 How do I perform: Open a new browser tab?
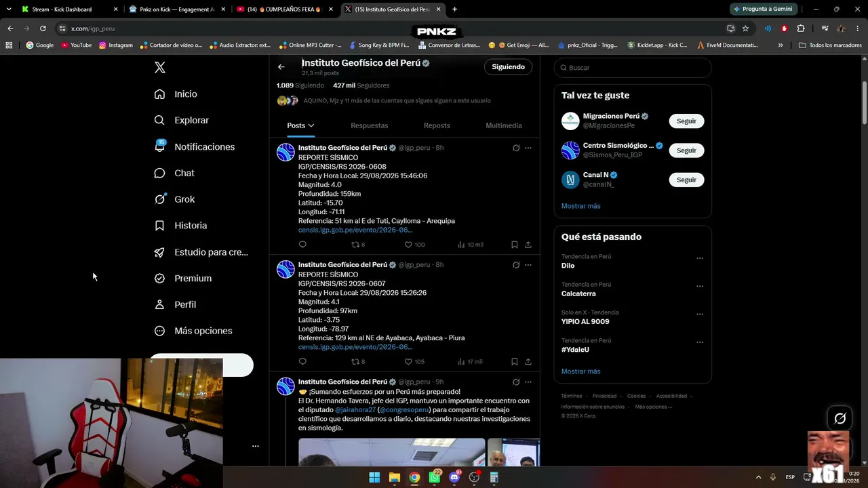pyautogui.click(x=454, y=9)
